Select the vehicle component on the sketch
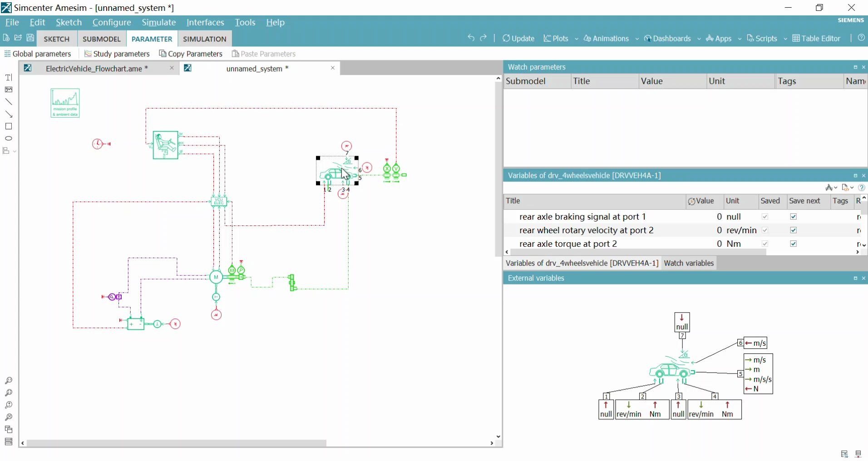This screenshot has height=461, width=868. pyautogui.click(x=337, y=171)
